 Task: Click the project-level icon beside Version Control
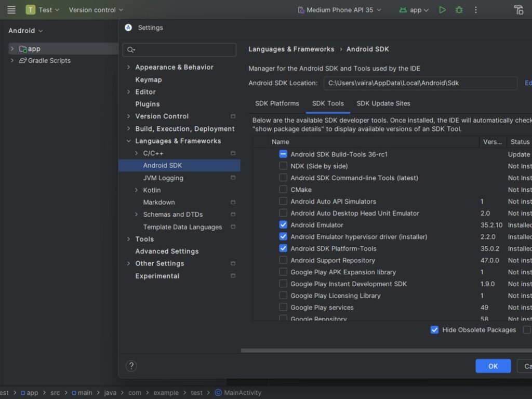coord(233,116)
